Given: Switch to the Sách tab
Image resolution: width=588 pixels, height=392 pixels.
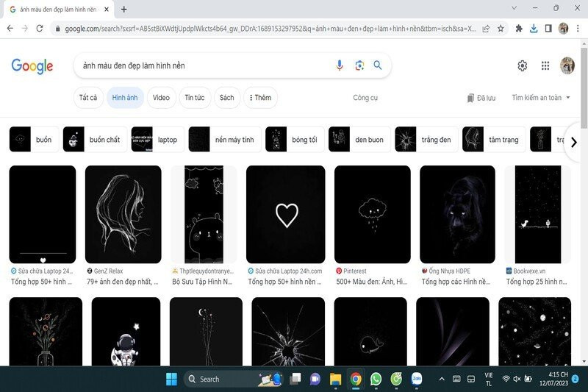Looking at the screenshot, I should (x=227, y=98).
